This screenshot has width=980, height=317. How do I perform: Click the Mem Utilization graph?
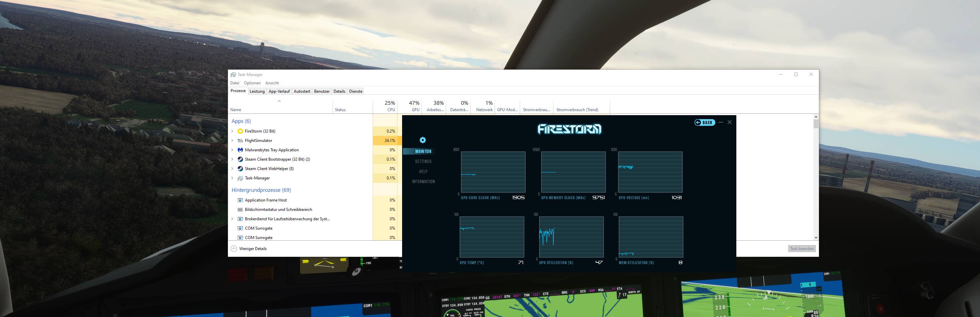(651, 237)
